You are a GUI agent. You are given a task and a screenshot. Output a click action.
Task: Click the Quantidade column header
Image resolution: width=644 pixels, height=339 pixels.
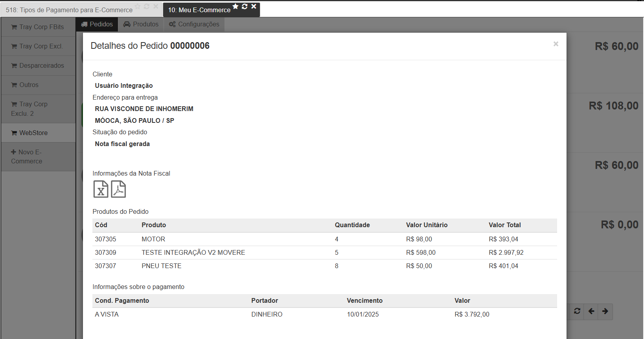tap(352, 225)
